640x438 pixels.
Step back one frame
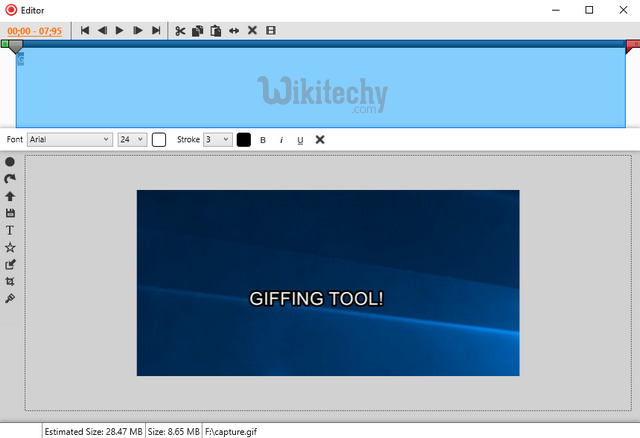click(x=102, y=31)
